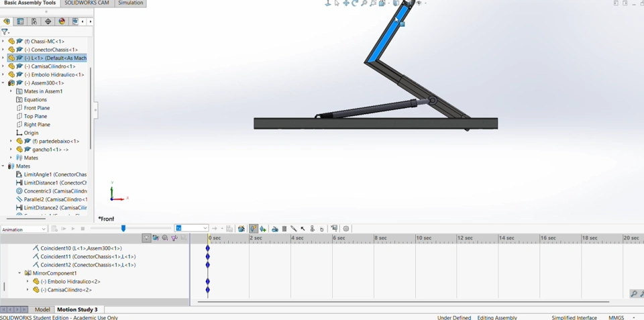Click the Play animation button

tap(73, 229)
